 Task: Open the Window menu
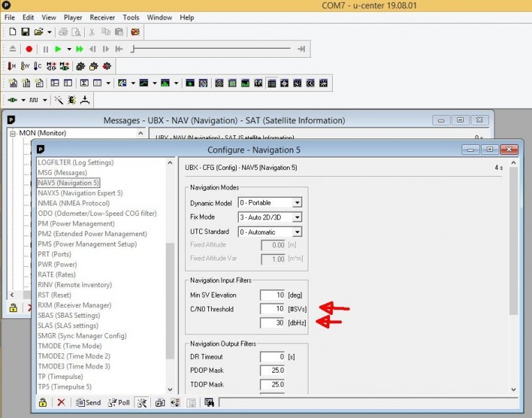[159, 17]
